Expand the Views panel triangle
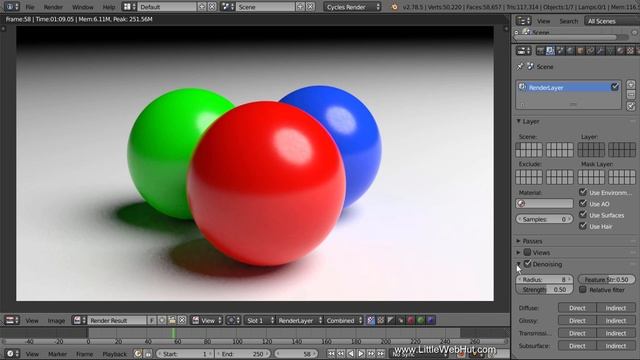The width and height of the screenshot is (640, 360). tap(519, 253)
